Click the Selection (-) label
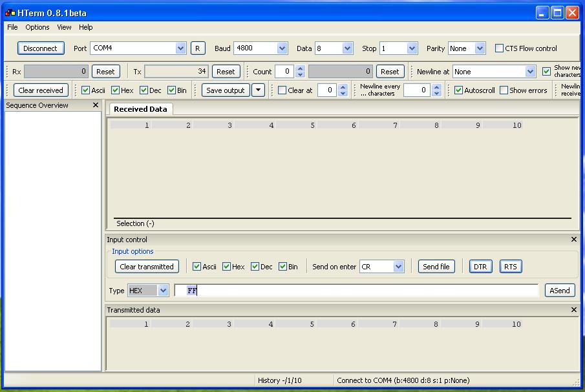Screen dimensions: 585x392 135,223
